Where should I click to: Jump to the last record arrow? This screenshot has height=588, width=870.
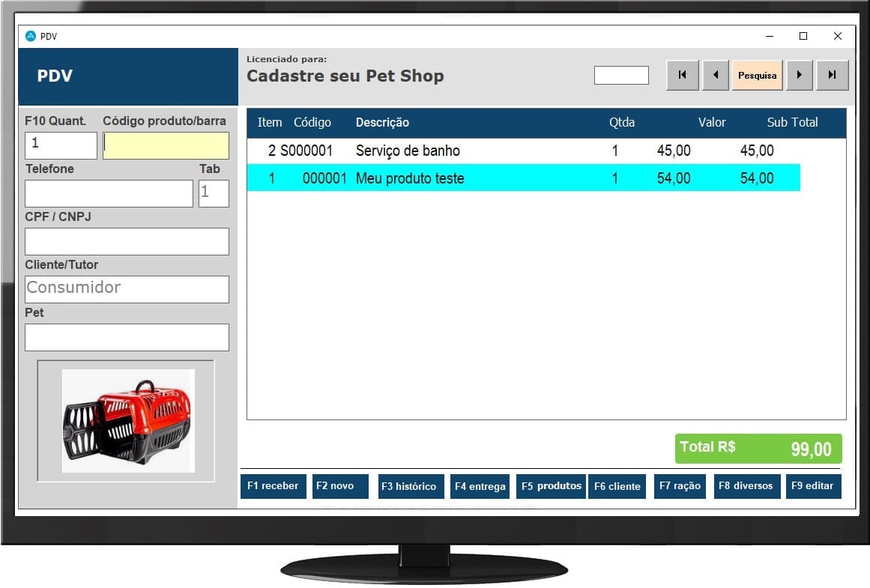point(832,76)
